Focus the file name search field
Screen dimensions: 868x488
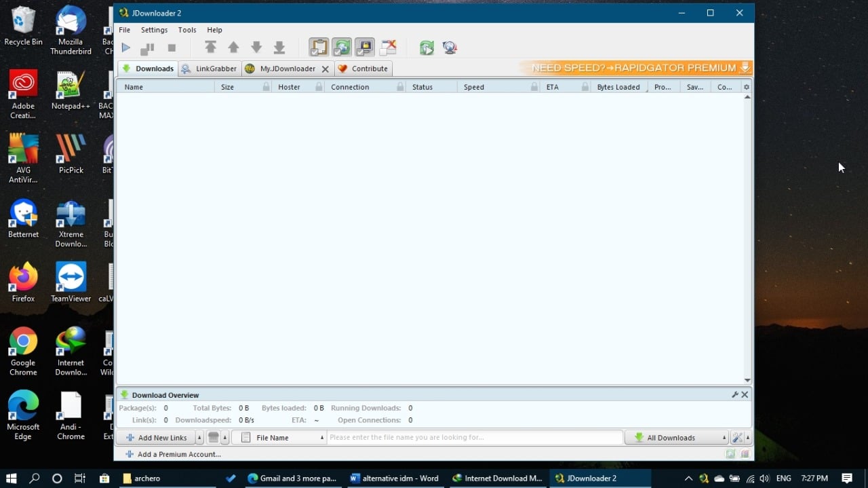coord(475,438)
